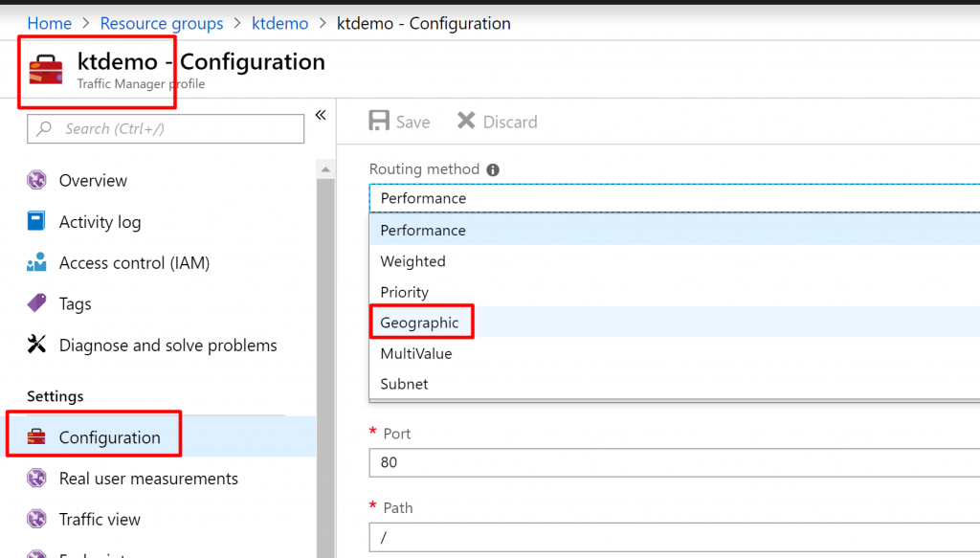980x558 pixels.
Task: Click the Diagnose wrench icon
Action: coord(36,345)
